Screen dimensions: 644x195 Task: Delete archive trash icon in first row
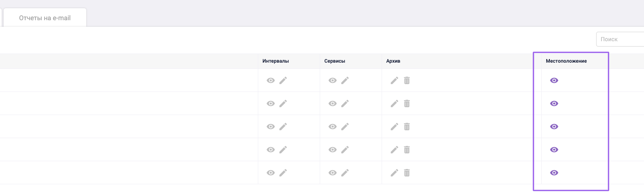[407, 80]
